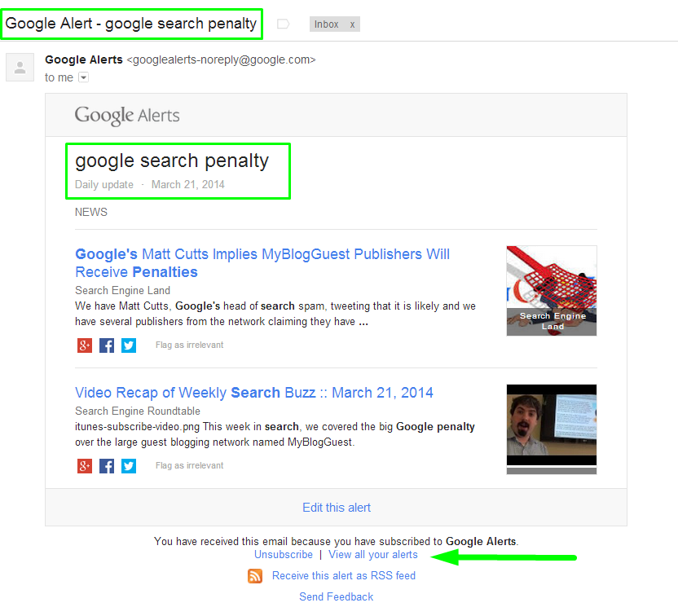Click Send Feedback link

(336, 597)
